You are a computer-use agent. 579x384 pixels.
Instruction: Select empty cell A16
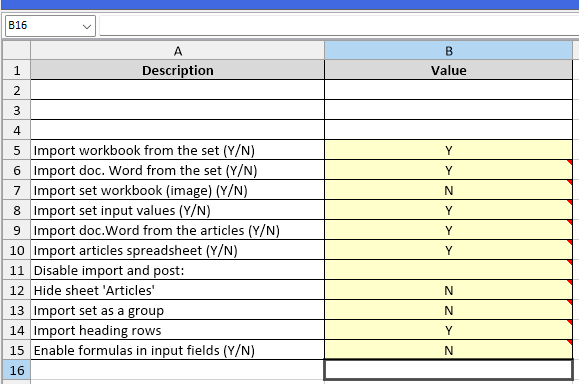[178, 370]
